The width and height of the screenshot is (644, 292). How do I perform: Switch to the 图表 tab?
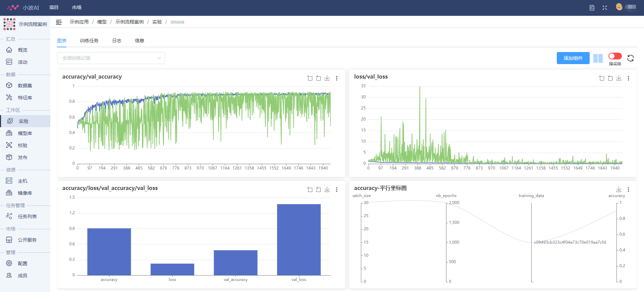(x=62, y=41)
